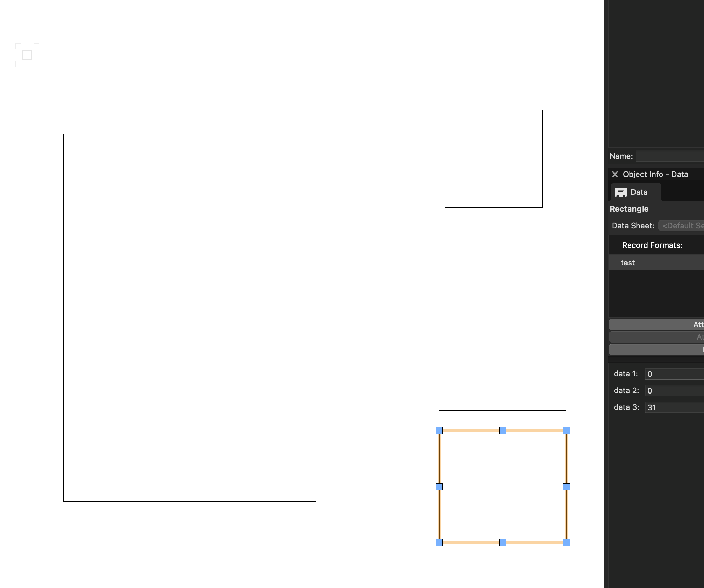Click the Data tab record icon
The height and width of the screenshot is (588, 704).
(621, 192)
